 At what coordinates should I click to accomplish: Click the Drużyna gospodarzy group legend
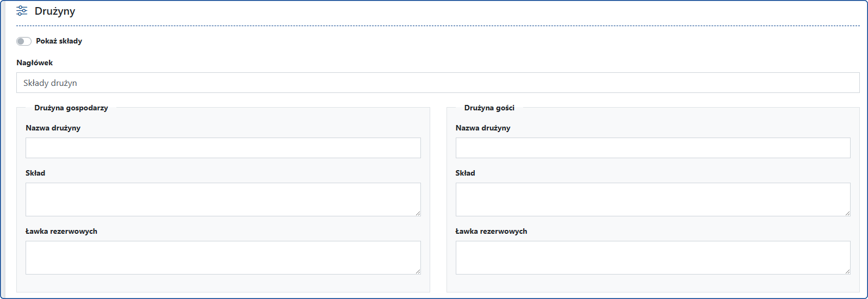(71, 108)
